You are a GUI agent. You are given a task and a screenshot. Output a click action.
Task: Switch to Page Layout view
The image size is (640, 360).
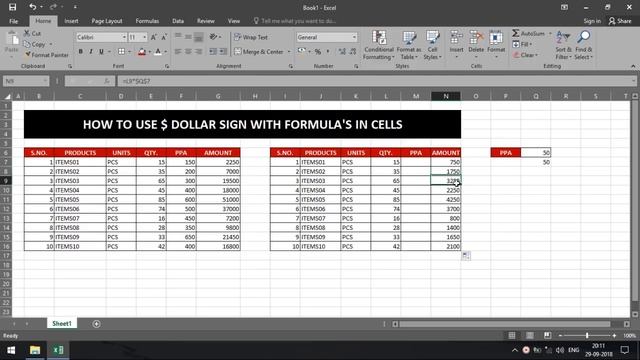point(529,336)
